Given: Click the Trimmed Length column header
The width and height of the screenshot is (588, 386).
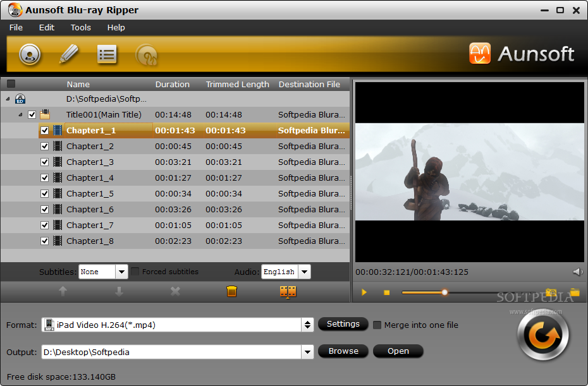Looking at the screenshot, I should (237, 84).
